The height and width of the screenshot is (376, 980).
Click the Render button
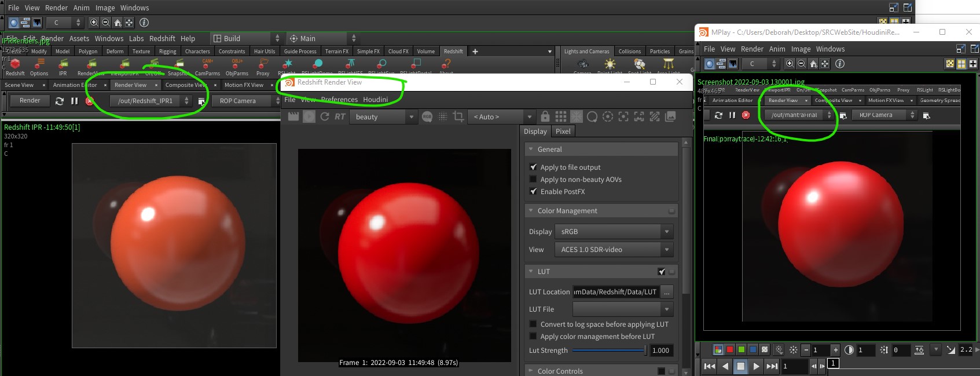[x=30, y=101]
